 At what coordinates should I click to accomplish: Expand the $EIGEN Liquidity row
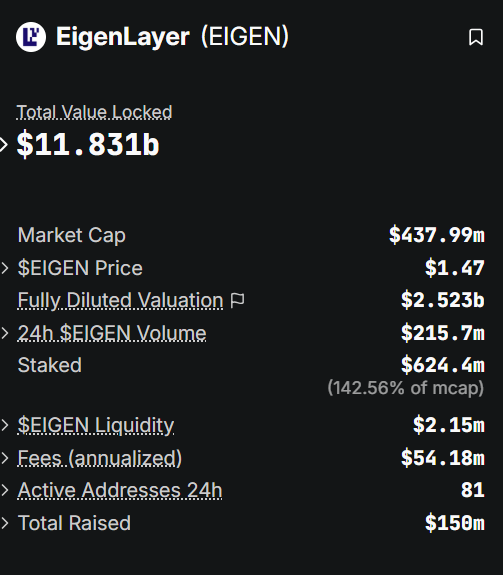click(5, 425)
